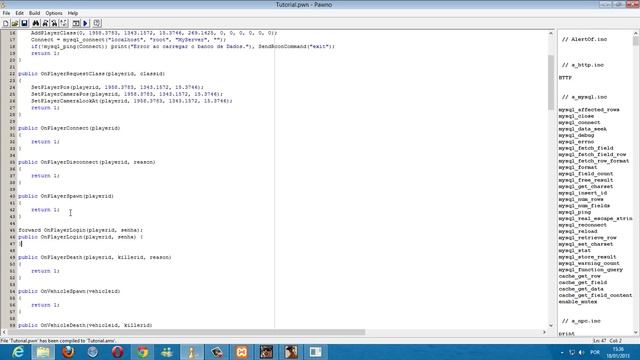Open the File menu
Image resolution: width=640 pixels, height=360 pixels.
click(7, 13)
